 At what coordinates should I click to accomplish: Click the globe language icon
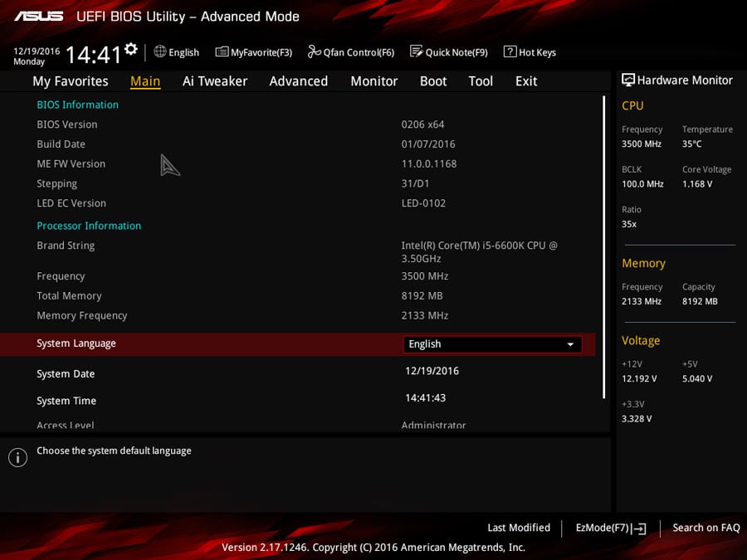point(160,51)
